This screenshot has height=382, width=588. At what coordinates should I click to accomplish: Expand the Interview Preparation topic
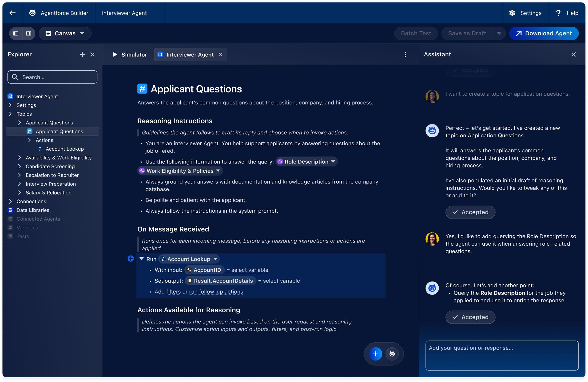[x=20, y=184]
